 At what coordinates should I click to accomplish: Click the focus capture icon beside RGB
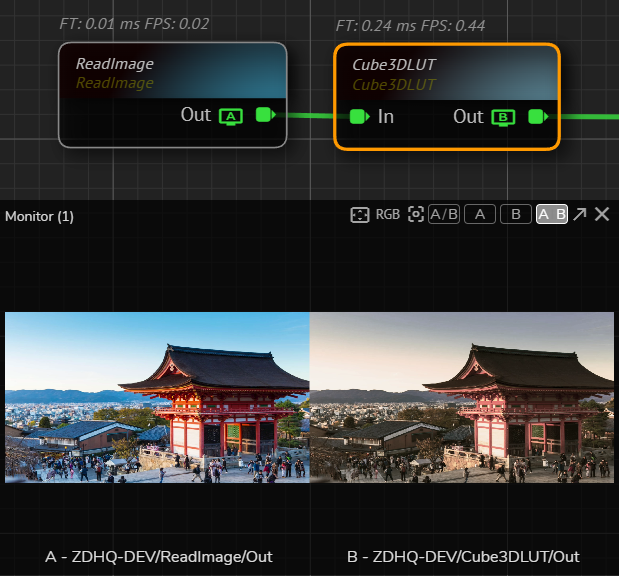(x=416, y=214)
